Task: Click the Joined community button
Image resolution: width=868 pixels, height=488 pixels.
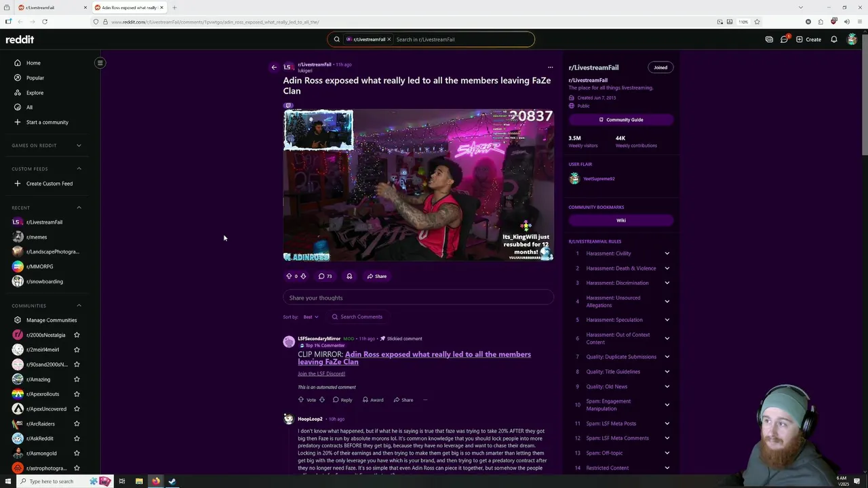Action: pyautogui.click(x=660, y=67)
